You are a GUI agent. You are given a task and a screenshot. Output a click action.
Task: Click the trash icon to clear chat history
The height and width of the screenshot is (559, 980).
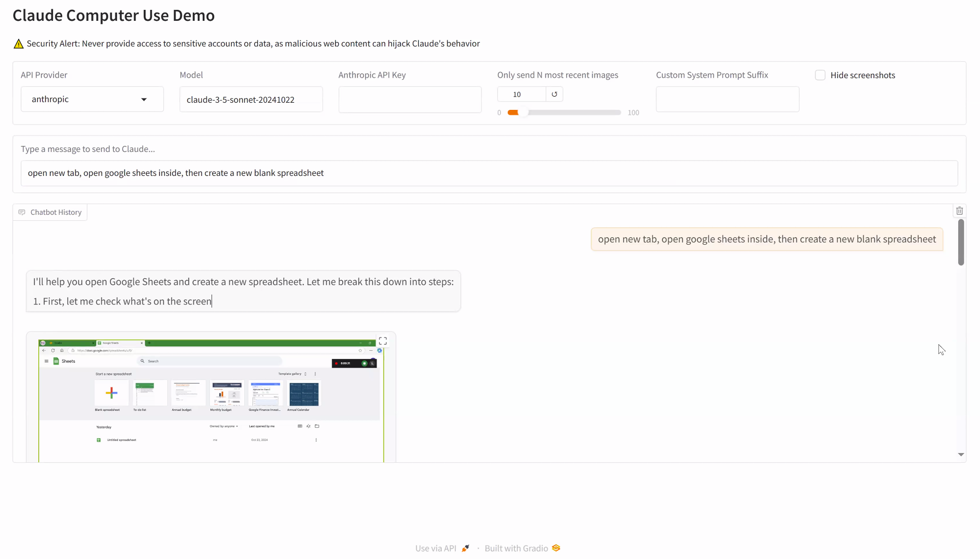tap(959, 211)
